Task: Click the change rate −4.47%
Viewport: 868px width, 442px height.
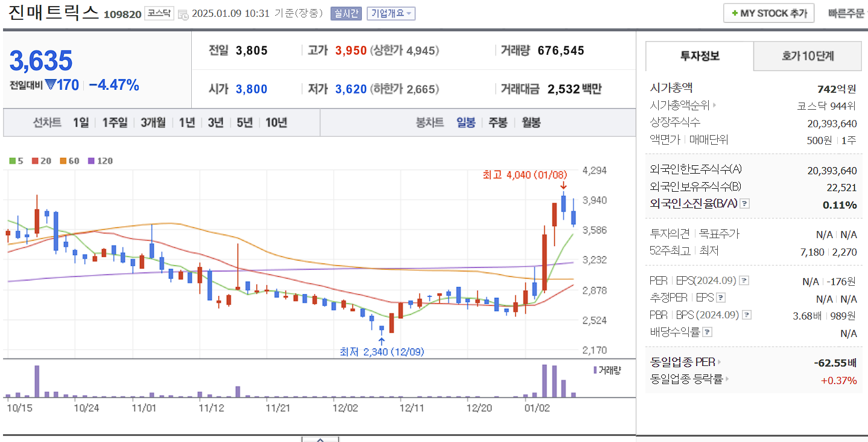Action: 114,85
